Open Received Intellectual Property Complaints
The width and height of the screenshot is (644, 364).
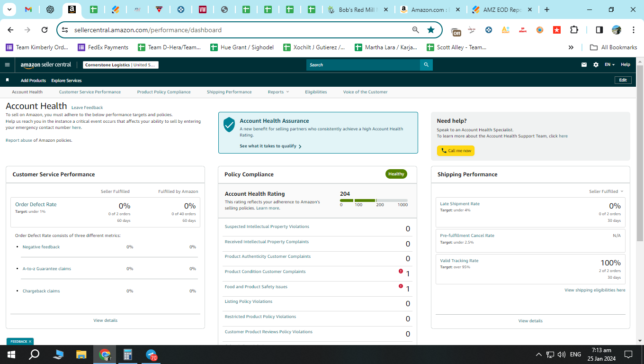tap(267, 242)
